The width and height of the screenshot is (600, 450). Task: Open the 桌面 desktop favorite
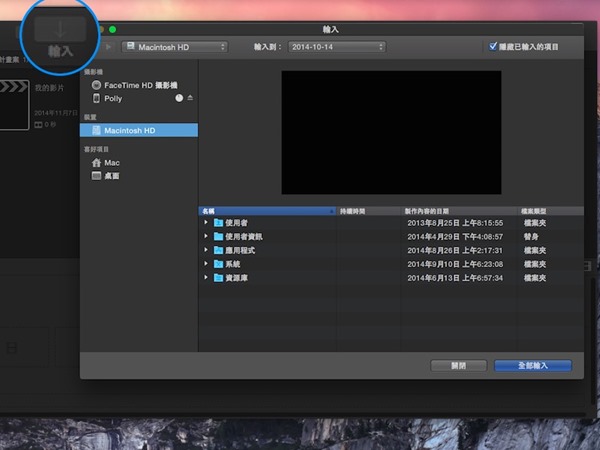click(x=111, y=175)
